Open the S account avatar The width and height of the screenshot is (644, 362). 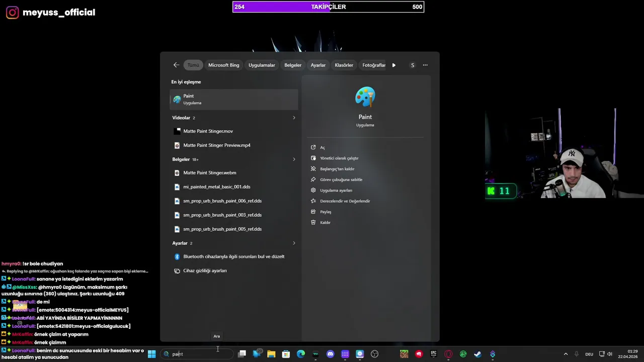[x=413, y=65]
